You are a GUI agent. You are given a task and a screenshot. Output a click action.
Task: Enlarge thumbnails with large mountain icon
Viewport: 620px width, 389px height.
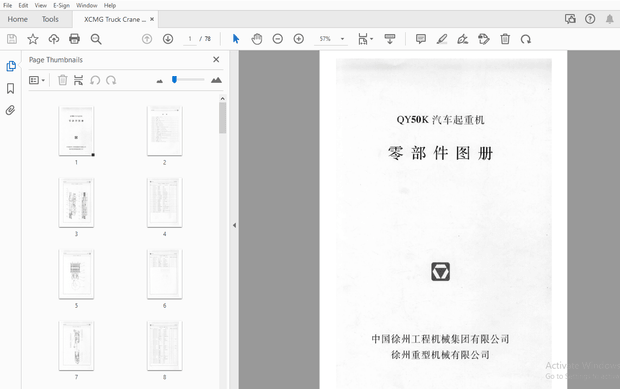216,80
